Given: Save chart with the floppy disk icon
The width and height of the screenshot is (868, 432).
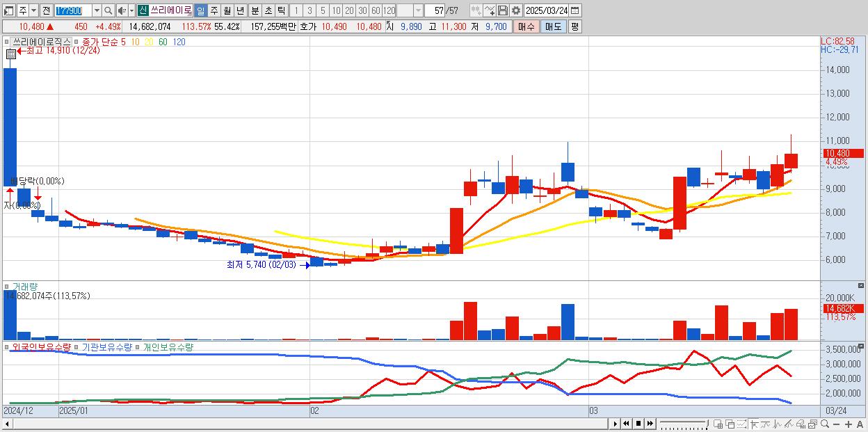Looking at the screenshot, I should (503, 10).
